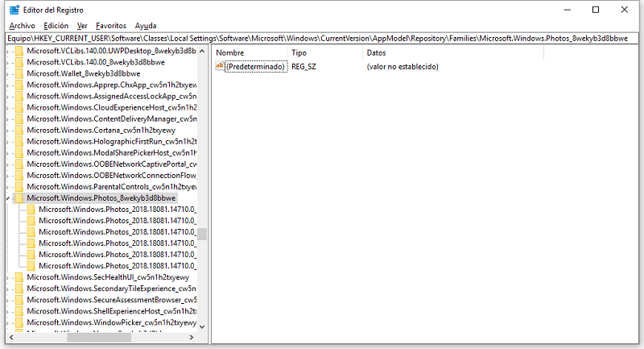Expand Microsoft.Windows.CloudExperienceHost key

coord(8,108)
